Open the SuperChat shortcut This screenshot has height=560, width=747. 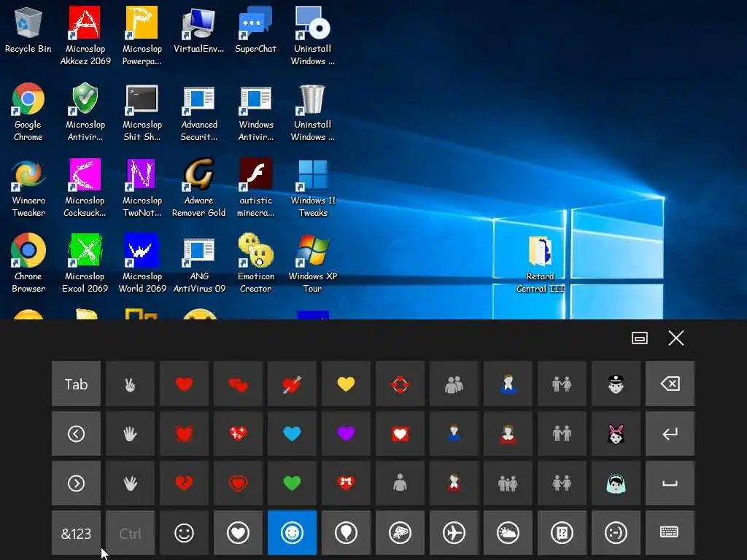(x=255, y=31)
